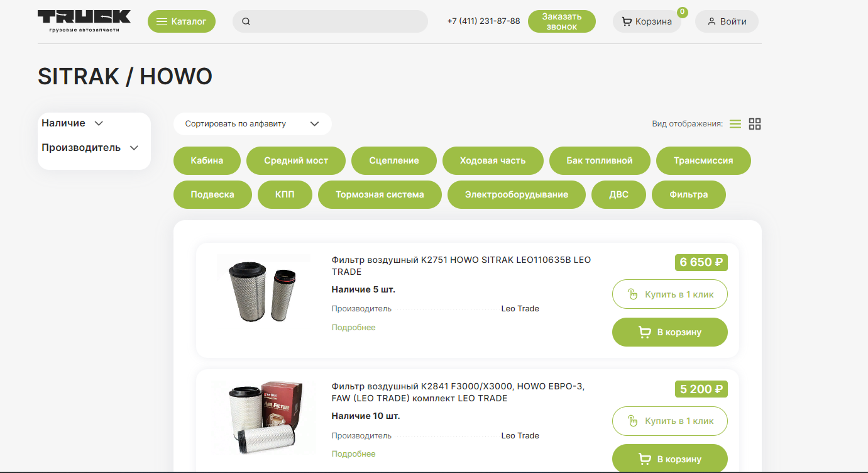
Task: Click Заказать звонок button
Action: [x=561, y=21]
